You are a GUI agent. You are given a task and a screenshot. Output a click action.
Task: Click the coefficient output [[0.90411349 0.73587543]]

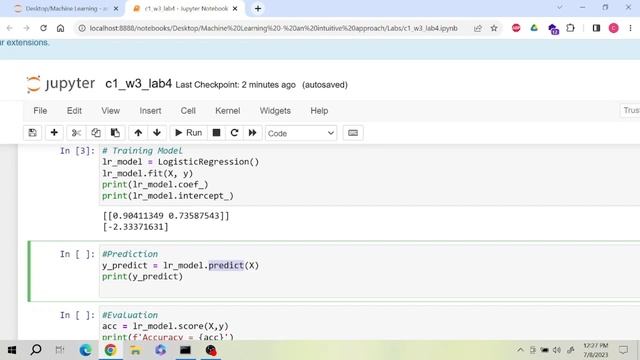pyautogui.click(x=166, y=216)
